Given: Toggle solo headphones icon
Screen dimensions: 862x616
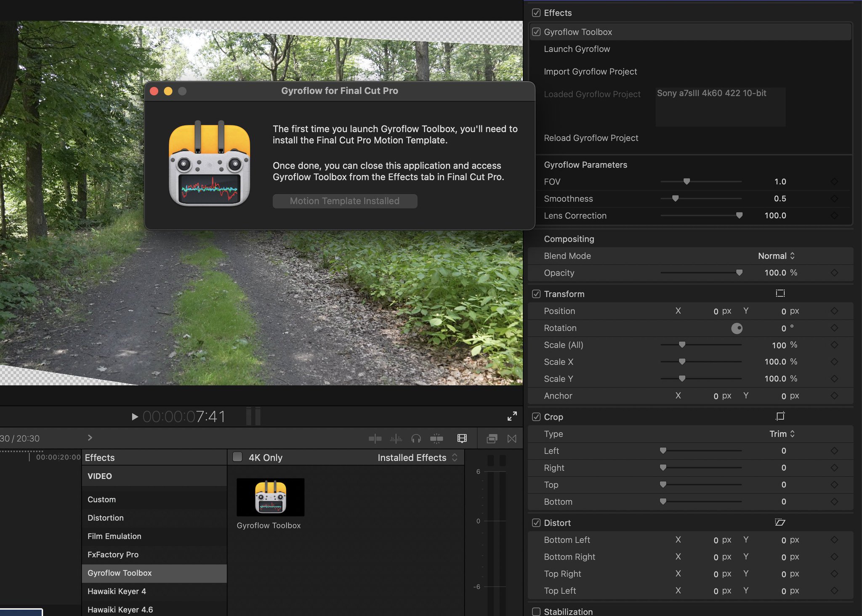Looking at the screenshot, I should 416,438.
